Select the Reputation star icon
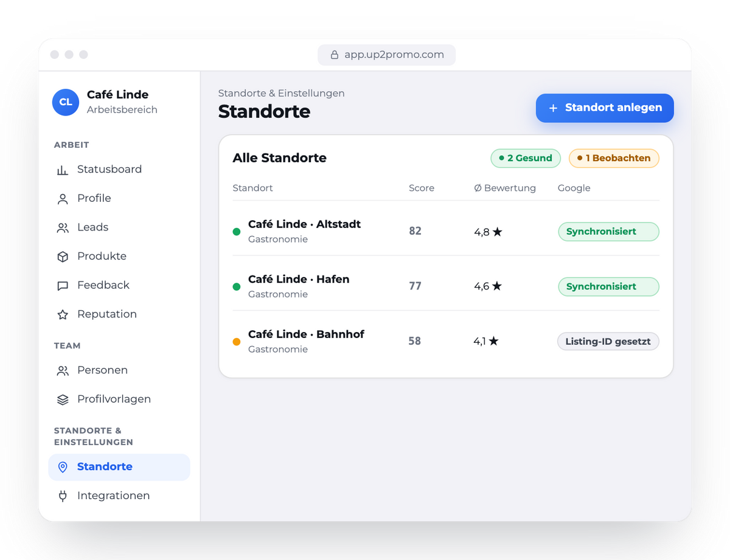 (63, 314)
